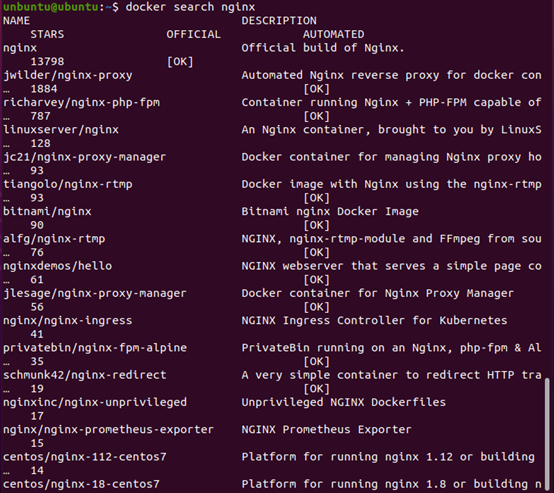The image size is (554, 493).
Task: Click 'jwilder/nginx-proxy' image name
Action: point(68,76)
